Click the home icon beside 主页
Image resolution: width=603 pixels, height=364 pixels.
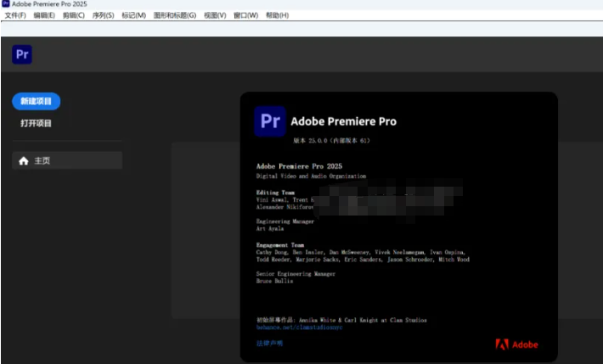(24, 160)
